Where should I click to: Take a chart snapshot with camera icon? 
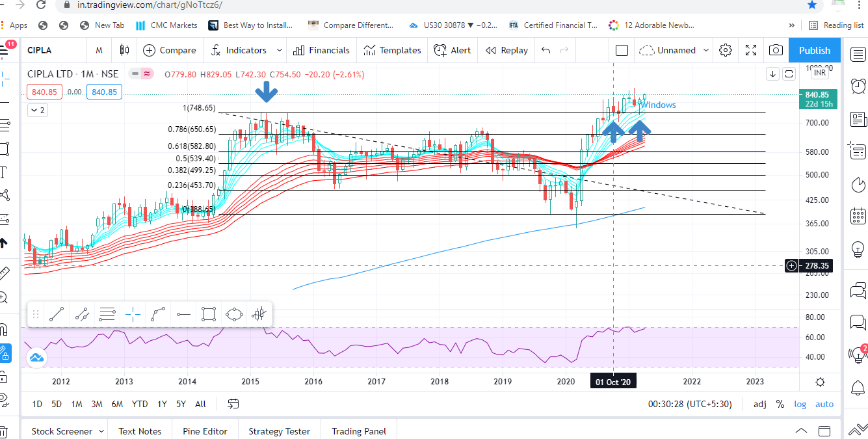coord(776,50)
